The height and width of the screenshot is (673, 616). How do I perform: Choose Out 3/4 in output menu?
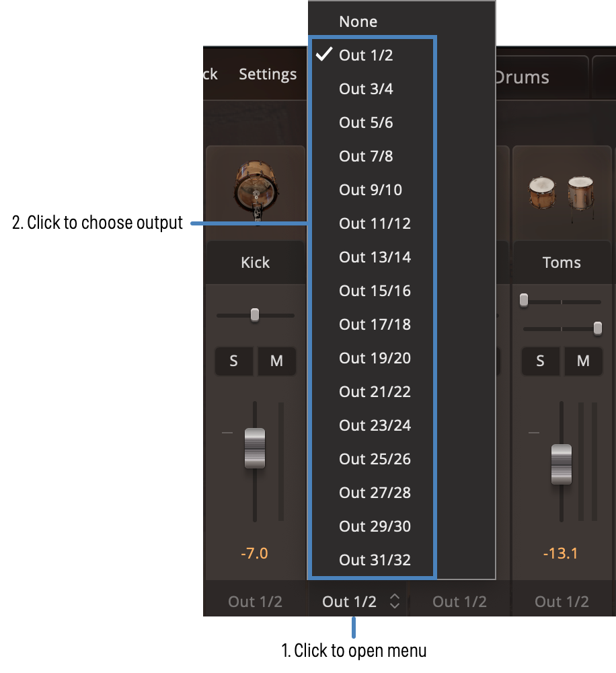point(367,89)
